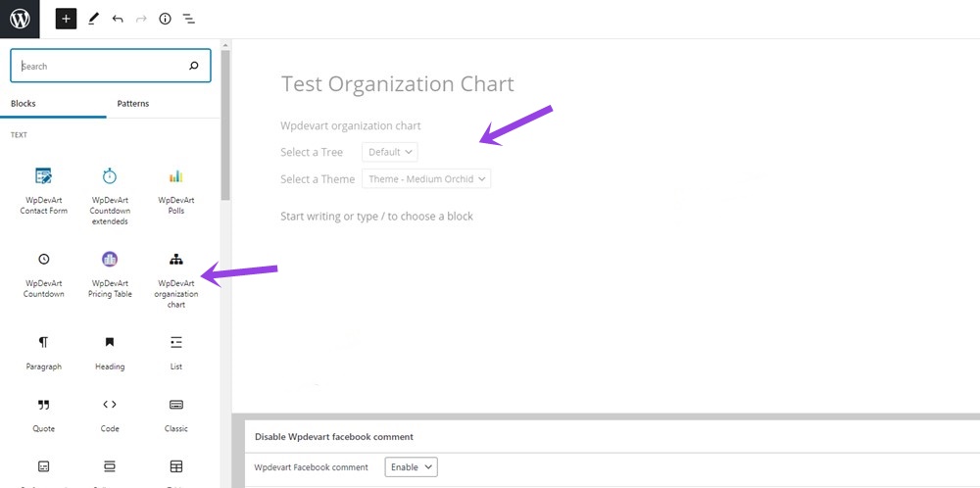Open the List View icon
Viewport: 980px width, 488px height.
pos(189,19)
